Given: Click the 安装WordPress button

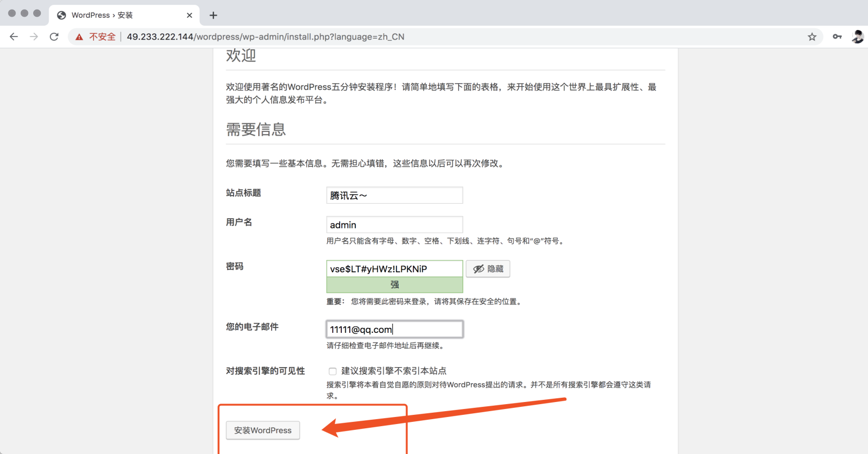Looking at the screenshot, I should (263, 430).
